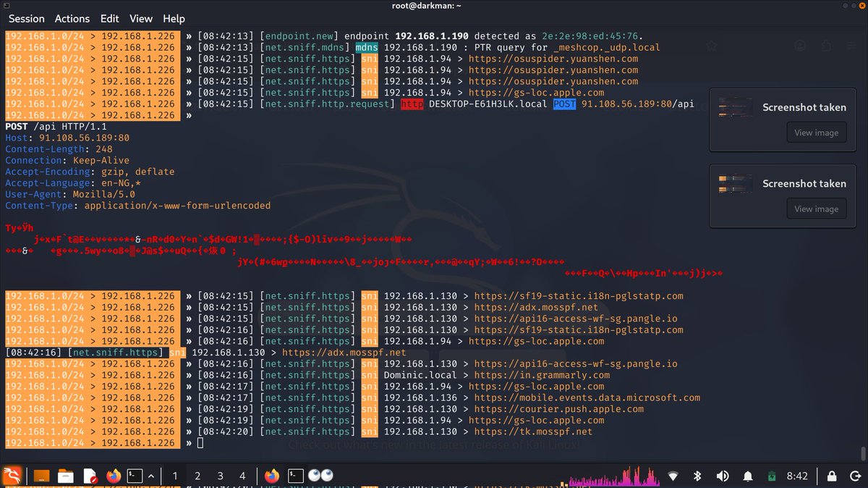Click the https://tk.mosspf.net URL

tap(533, 432)
